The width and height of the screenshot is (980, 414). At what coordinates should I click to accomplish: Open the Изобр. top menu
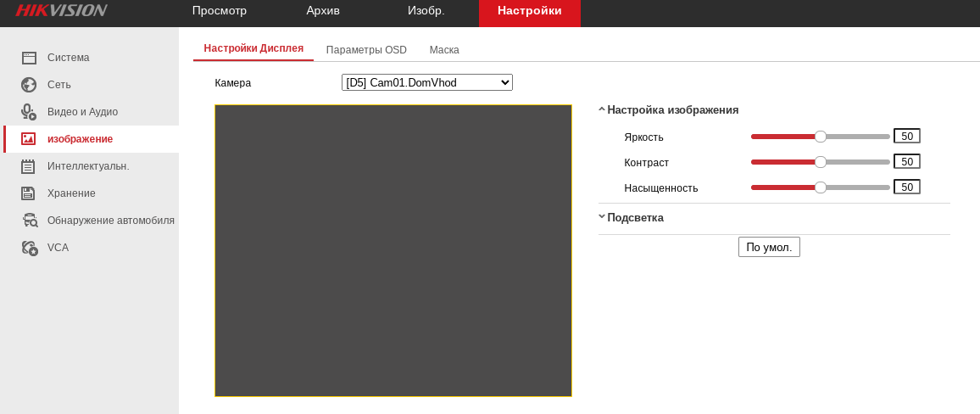(x=426, y=11)
